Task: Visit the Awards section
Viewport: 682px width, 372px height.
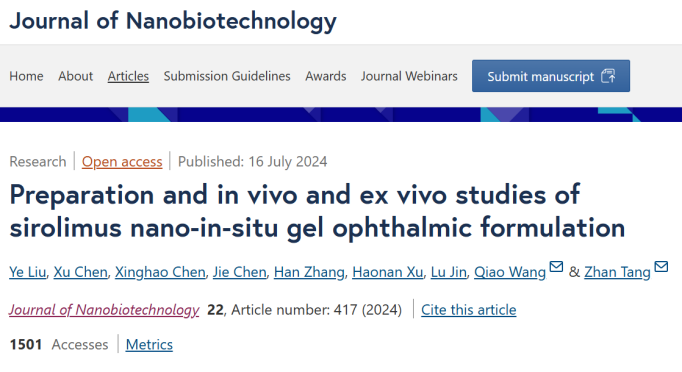Action: [x=326, y=76]
